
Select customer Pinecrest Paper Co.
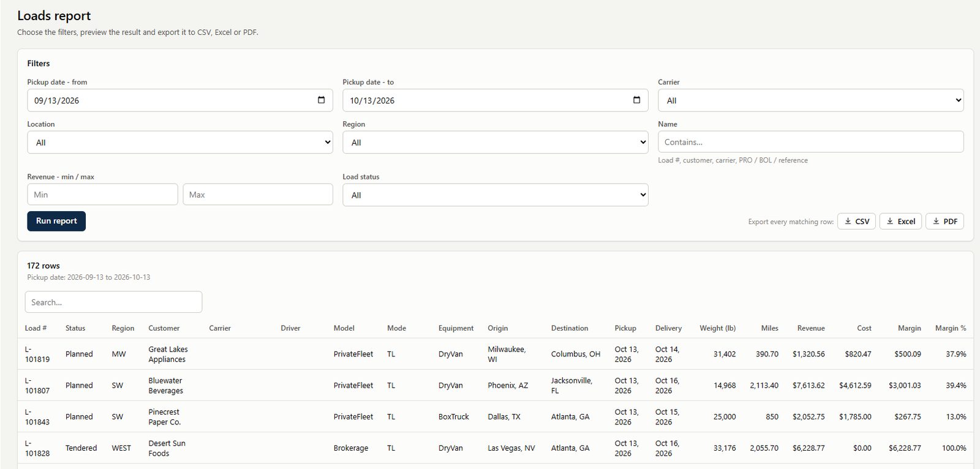[x=164, y=416]
